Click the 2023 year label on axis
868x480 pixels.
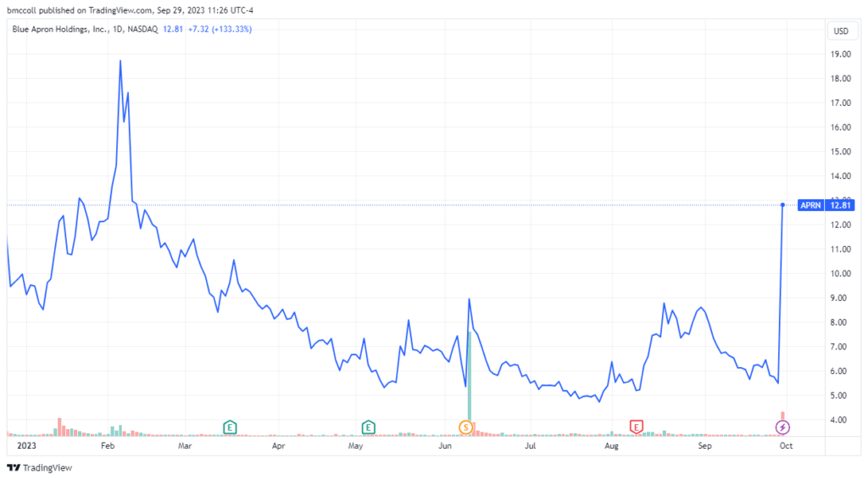(x=26, y=446)
